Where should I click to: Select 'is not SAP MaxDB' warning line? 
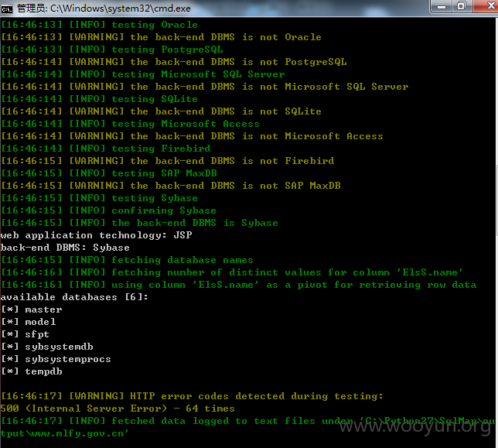171,186
